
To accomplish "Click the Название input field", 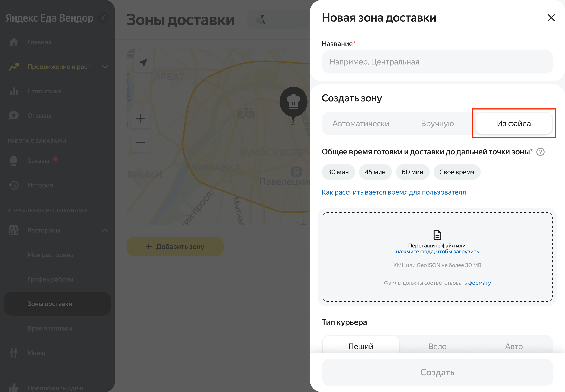I will coord(437,62).
